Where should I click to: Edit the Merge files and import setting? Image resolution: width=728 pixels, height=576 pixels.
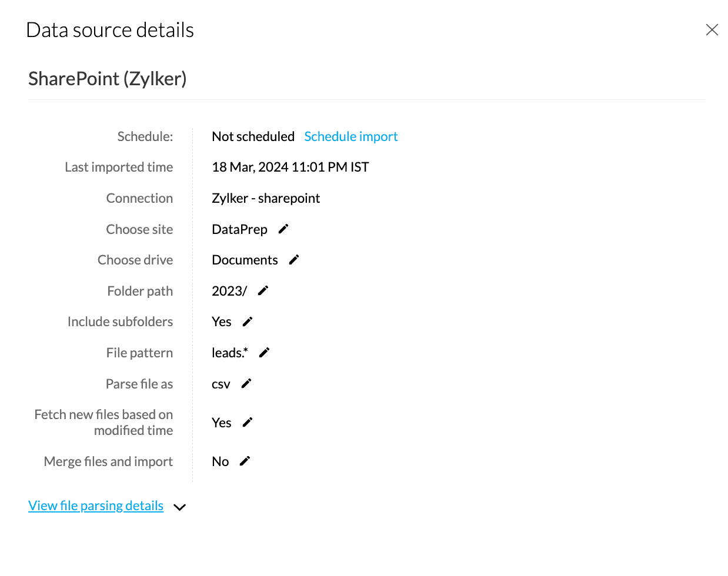point(245,461)
